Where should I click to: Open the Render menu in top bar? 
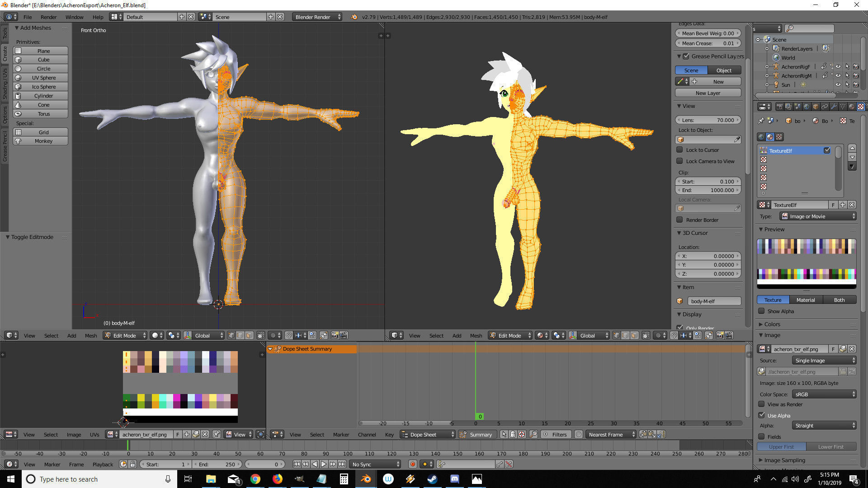[48, 17]
